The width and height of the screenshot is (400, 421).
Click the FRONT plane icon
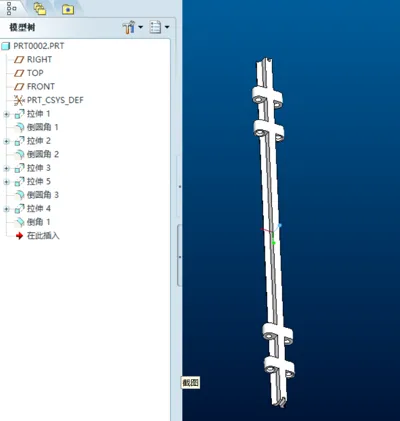[x=19, y=87]
